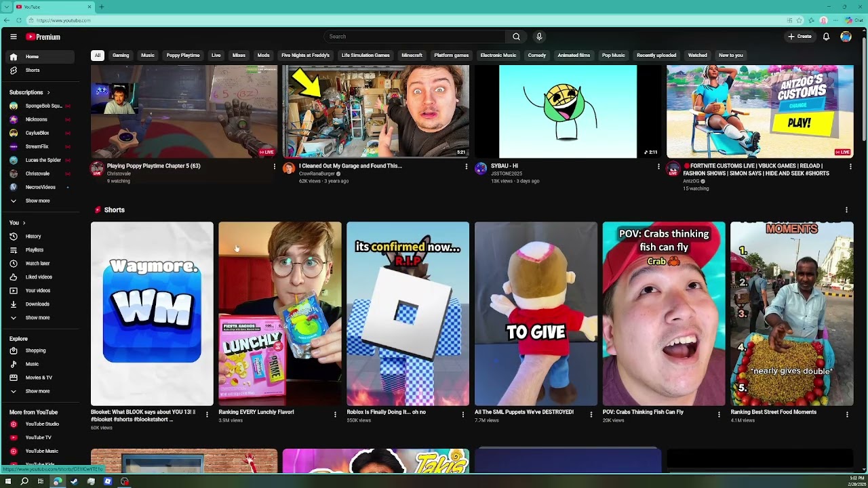This screenshot has height=488, width=868.
Task: Open the hamburger guide menu
Action: pyautogui.click(x=13, y=37)
